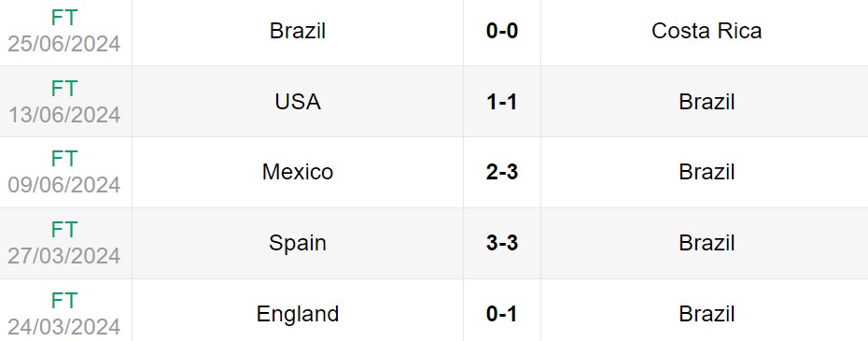The height and width of the screenshot is (341, 868).
Task: Select England team name
Action: point(298,314)
